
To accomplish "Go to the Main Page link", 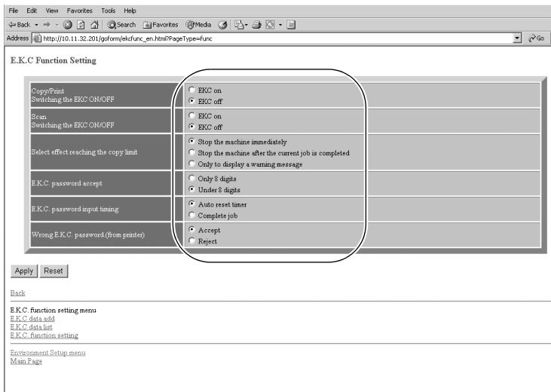I will pos(26,361).
